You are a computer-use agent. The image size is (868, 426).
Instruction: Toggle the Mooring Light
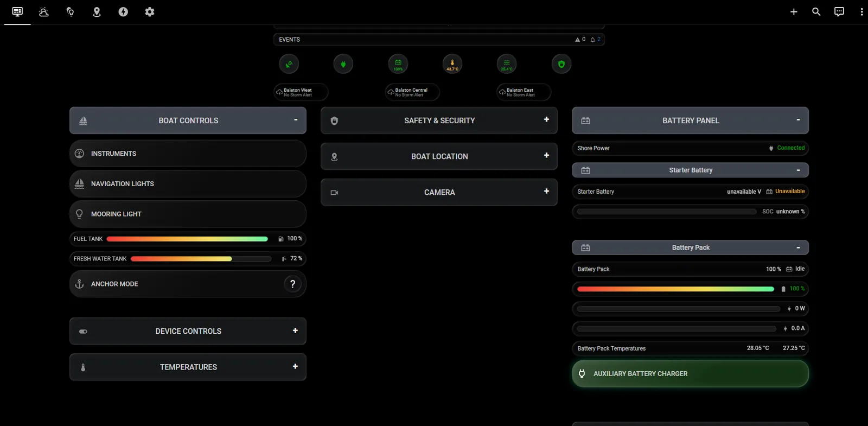pos(188,214)
